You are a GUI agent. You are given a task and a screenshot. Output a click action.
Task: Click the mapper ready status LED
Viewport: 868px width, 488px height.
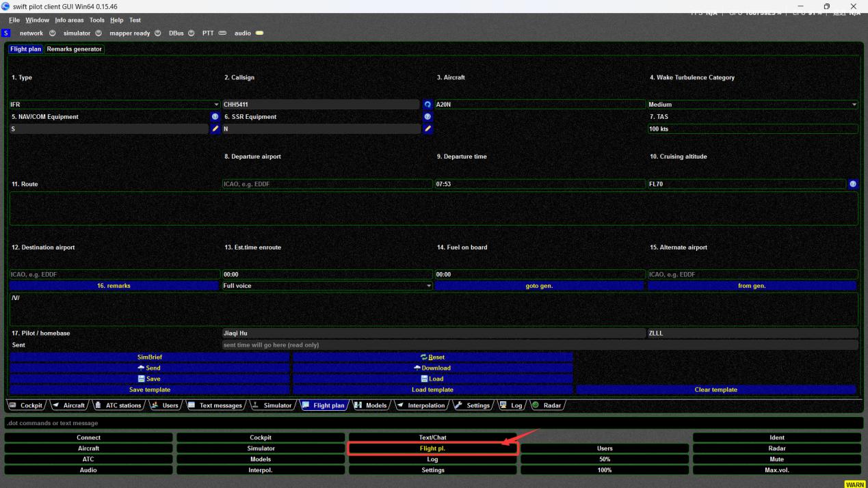tap(158, 33)
